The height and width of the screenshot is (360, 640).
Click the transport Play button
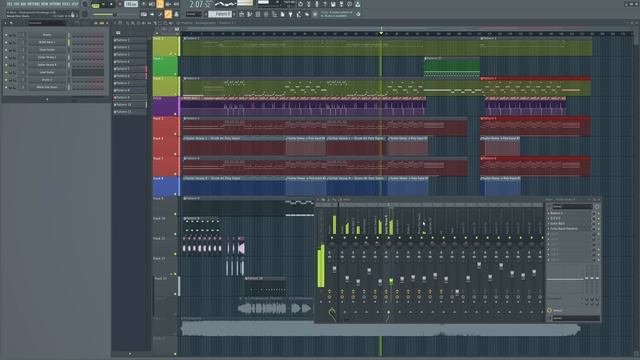point(104,4)
